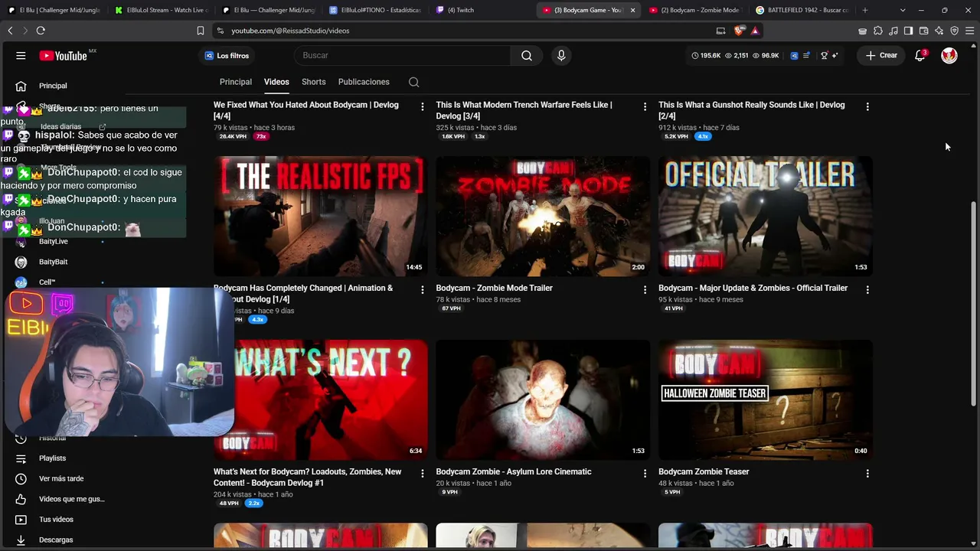
Task: Open media control music note icon
Action: click(x=893, y=31)
